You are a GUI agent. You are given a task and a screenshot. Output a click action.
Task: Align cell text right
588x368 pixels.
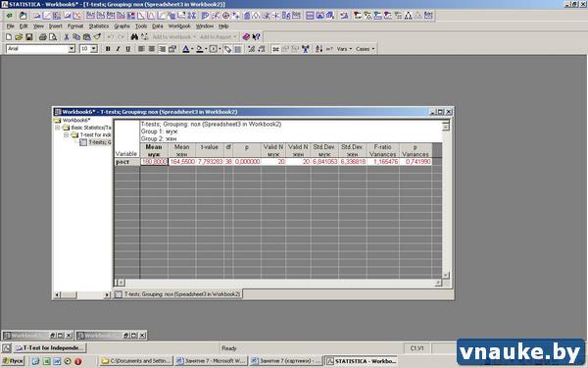pyautogui.click(x=162, y=49)
